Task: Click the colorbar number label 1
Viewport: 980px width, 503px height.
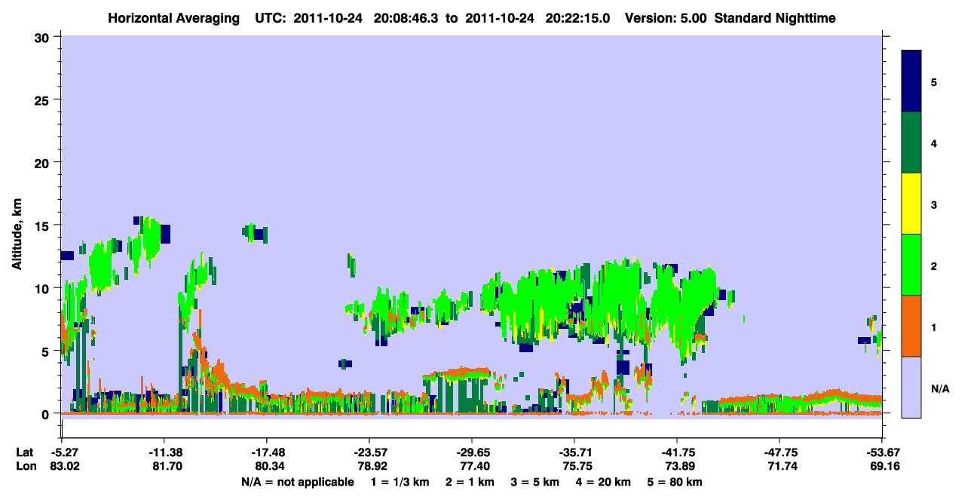Action: tap(934, 327)
